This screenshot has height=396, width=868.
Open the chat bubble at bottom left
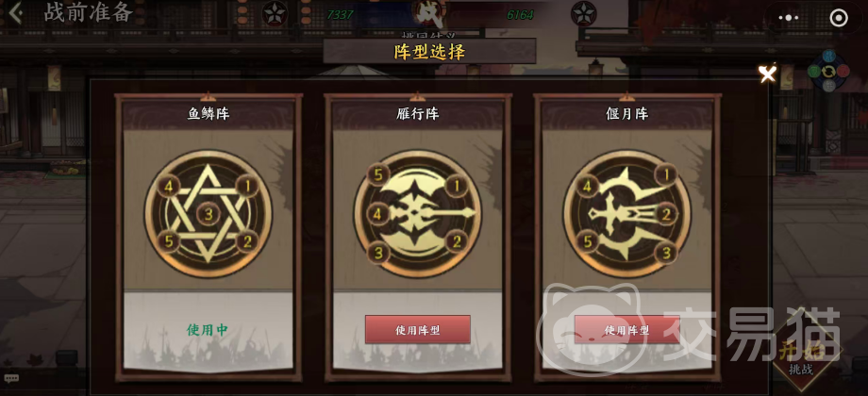pyautogui.click(x=11, y=378)
